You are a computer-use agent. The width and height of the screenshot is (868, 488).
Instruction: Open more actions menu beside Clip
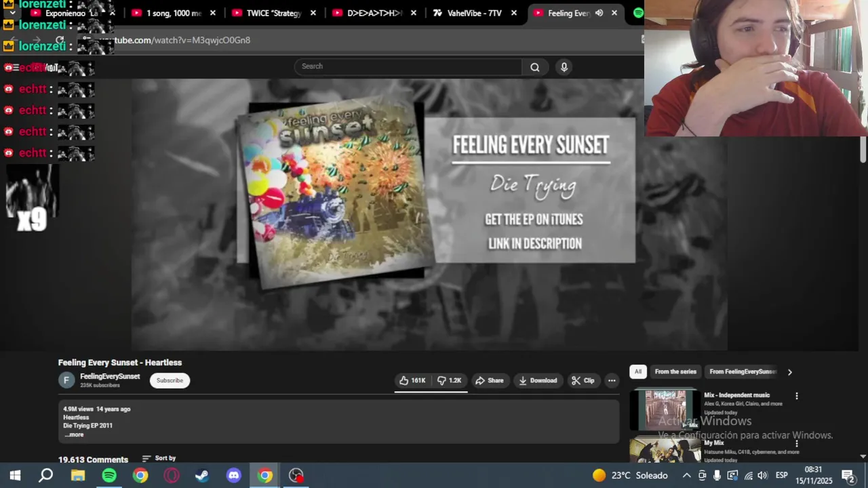612,380
